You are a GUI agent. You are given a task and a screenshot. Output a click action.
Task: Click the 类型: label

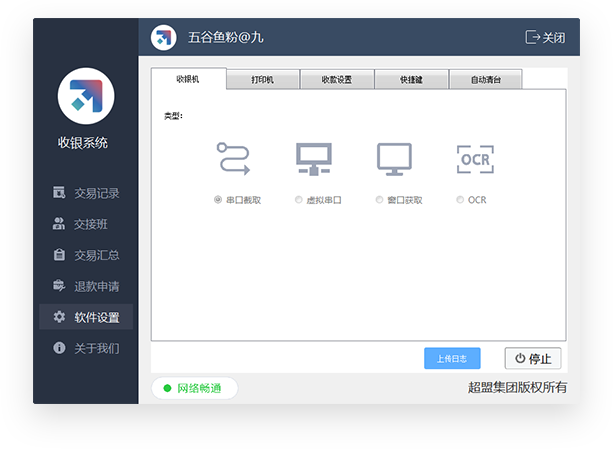tap(173, 116)
